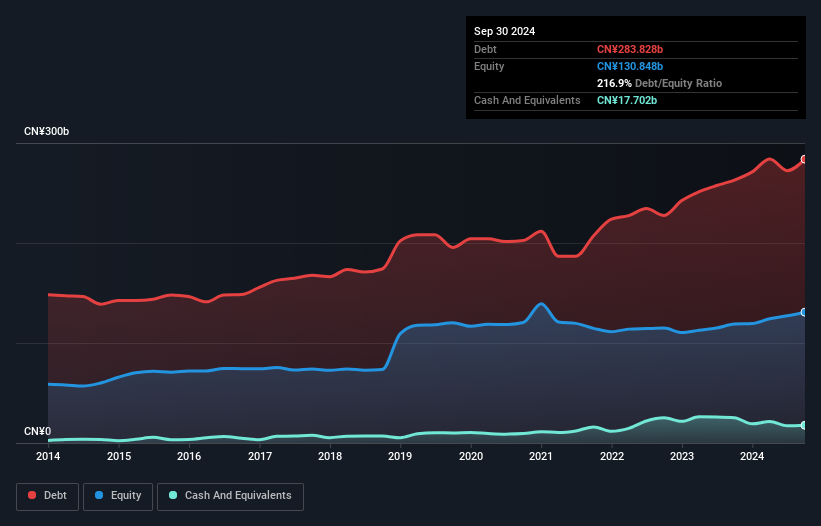This screenshot has height=526, width=821.
Task: Select the 2024 x-axis label
Action: tap(752, 456)
